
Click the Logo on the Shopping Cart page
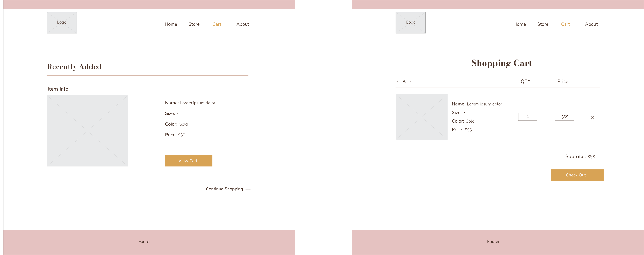[x=411, y=23]
